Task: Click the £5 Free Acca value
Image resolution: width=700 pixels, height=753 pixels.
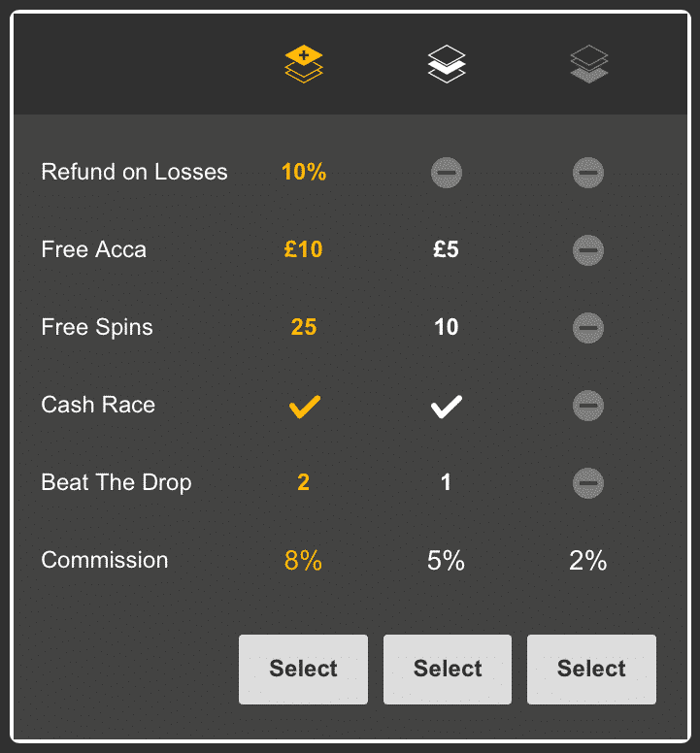Action: [x=447, y=250]
